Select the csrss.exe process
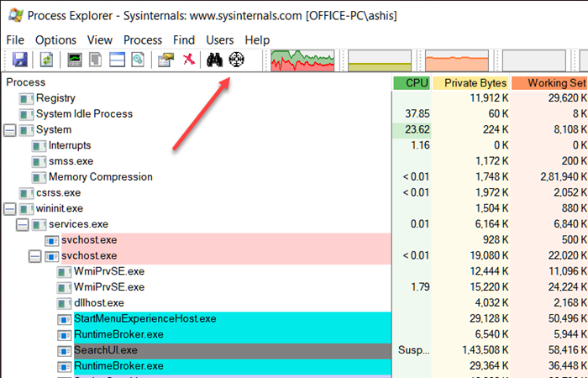 (x=59, y=192)
